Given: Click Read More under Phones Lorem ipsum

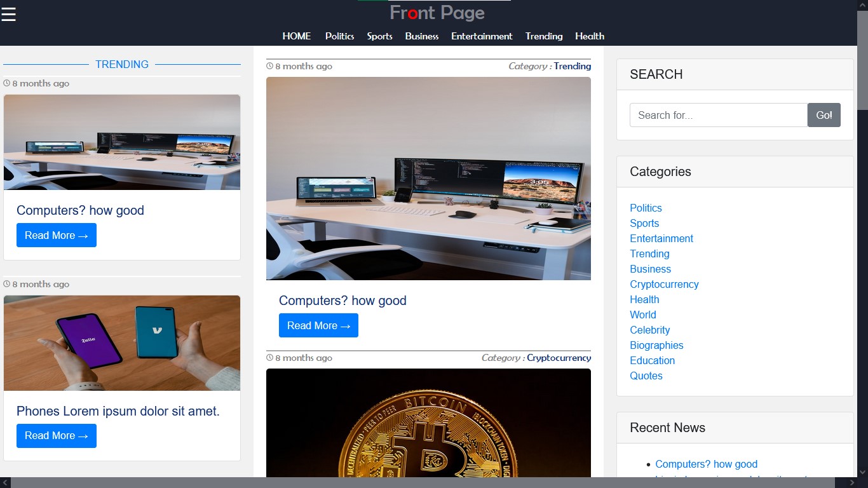Looking at the screenshot, I should [57, 436].
